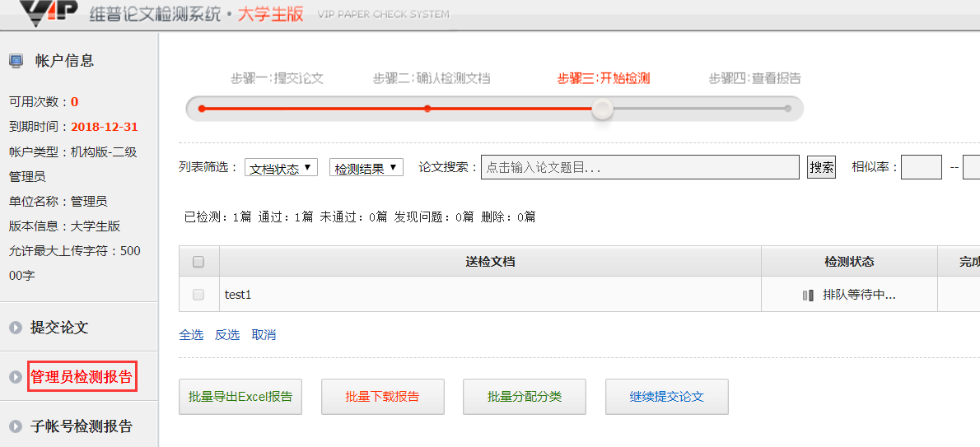Image resolution: width=980 pixels, height=447 pixels.
Task: Open 管理员检测报告 menu item
Action: pyautogui.click(x=82, y=377)
